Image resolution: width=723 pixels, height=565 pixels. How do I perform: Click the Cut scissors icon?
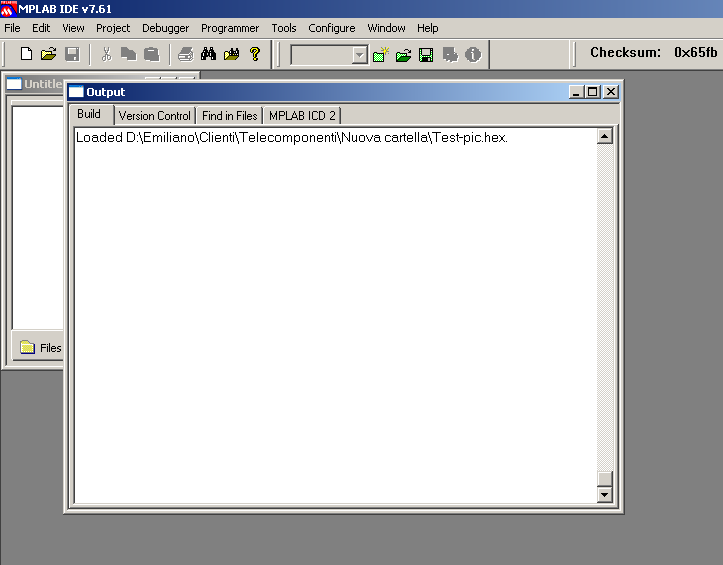[106, 54]
